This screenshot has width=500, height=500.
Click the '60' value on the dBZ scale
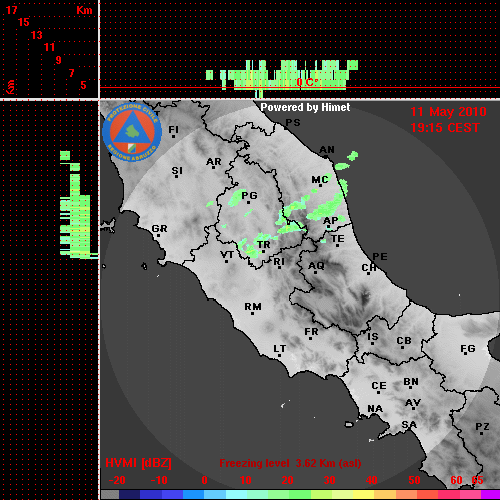(456, 480)
